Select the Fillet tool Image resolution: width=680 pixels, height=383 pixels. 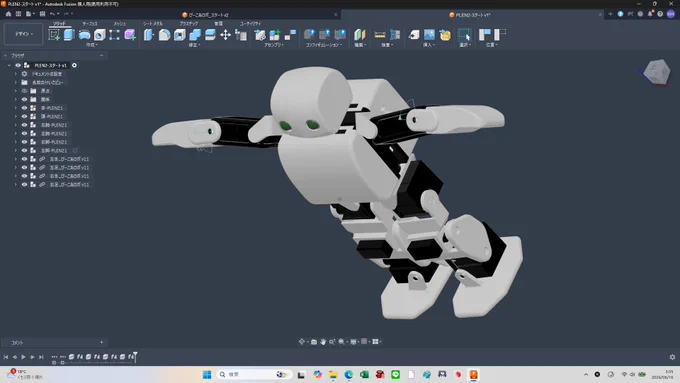(x=164, y=35)
